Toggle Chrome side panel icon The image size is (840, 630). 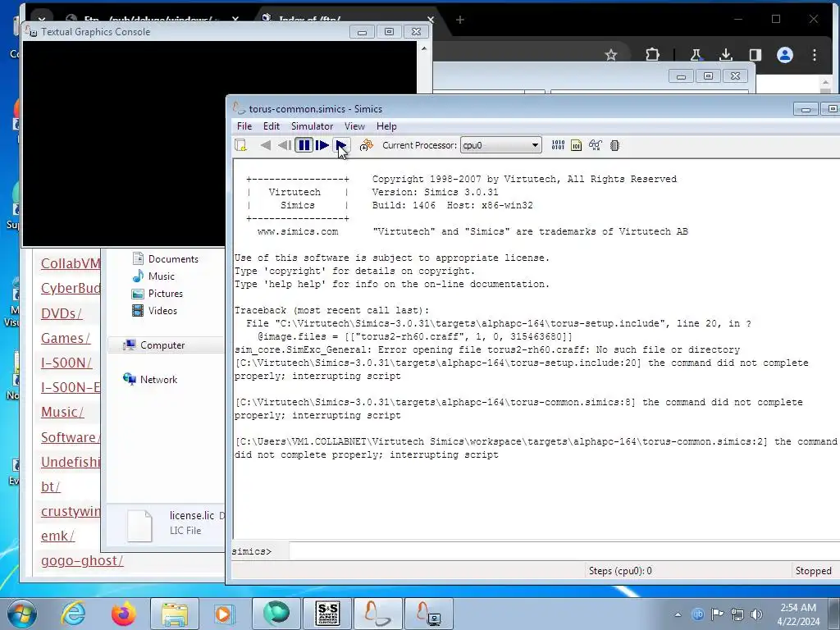point(756,55)
